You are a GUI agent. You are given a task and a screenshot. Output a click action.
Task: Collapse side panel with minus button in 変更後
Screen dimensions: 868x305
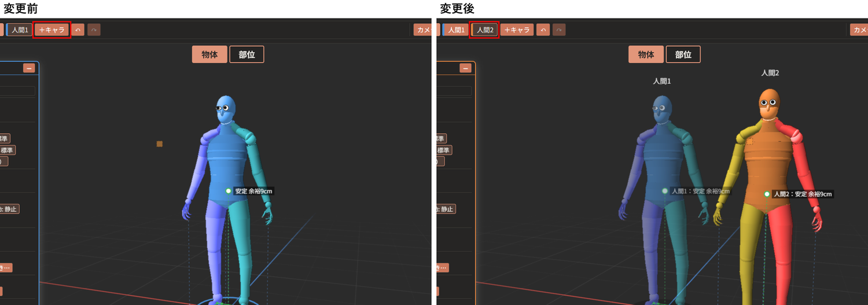(x=465, y=68)
